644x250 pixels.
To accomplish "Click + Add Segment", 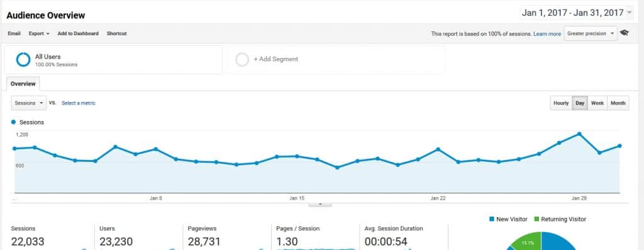I will (x=276, y=59).
